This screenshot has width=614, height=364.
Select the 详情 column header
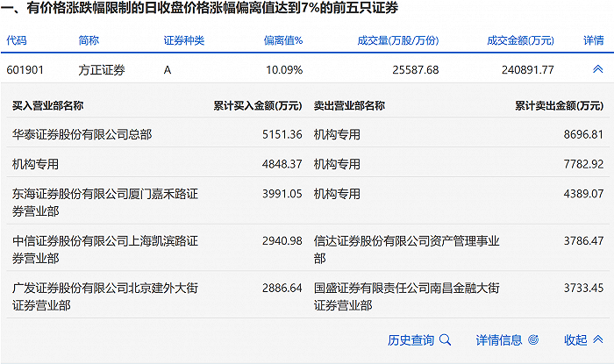593,40
